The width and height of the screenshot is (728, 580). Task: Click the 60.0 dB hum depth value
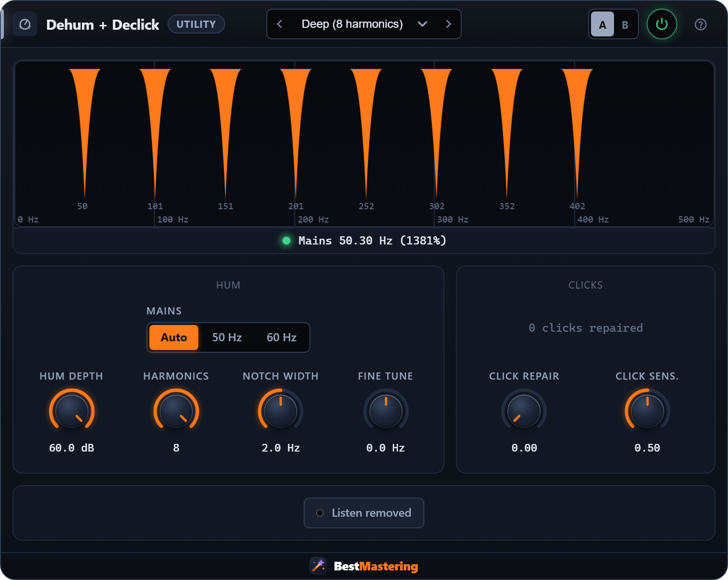[x=72, y=448]
